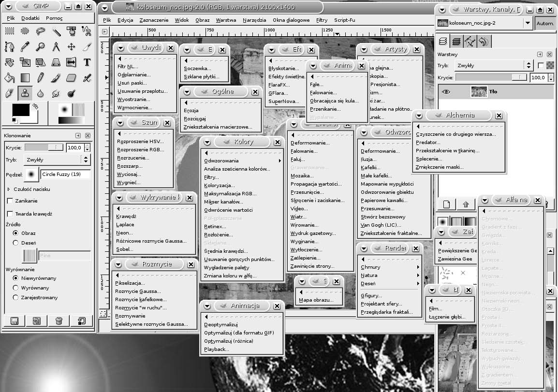The image size is (558, 392).
Task: Open the Warstwa menu
Action: [226, 20]
